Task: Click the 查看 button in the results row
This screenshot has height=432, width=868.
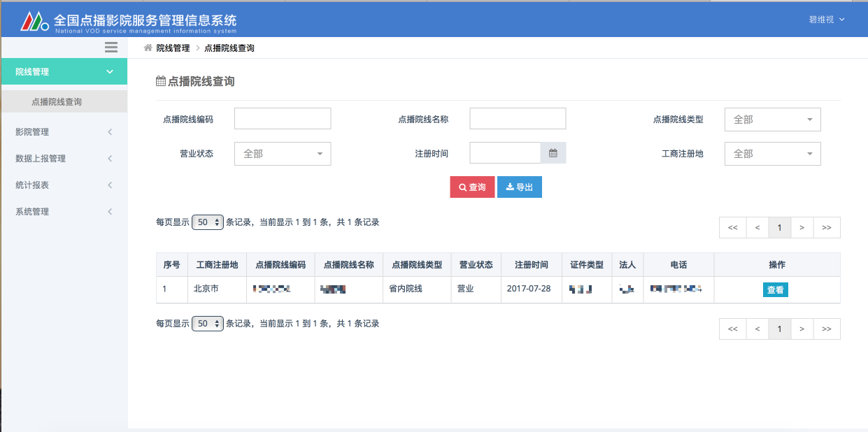Action: click(775, 289)
